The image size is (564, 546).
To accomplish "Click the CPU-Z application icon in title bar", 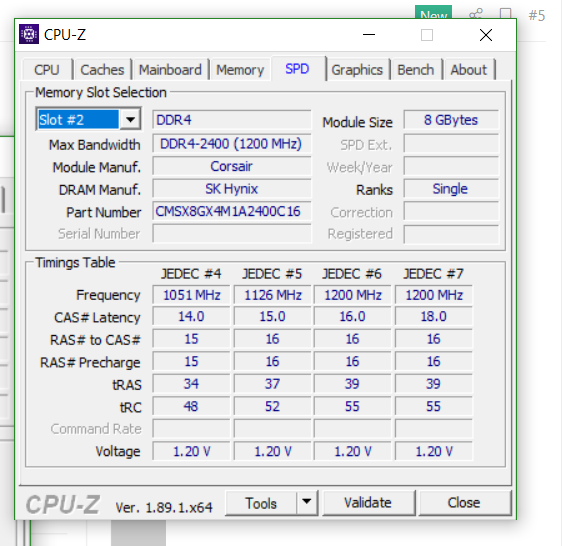I will coord(29,34).
